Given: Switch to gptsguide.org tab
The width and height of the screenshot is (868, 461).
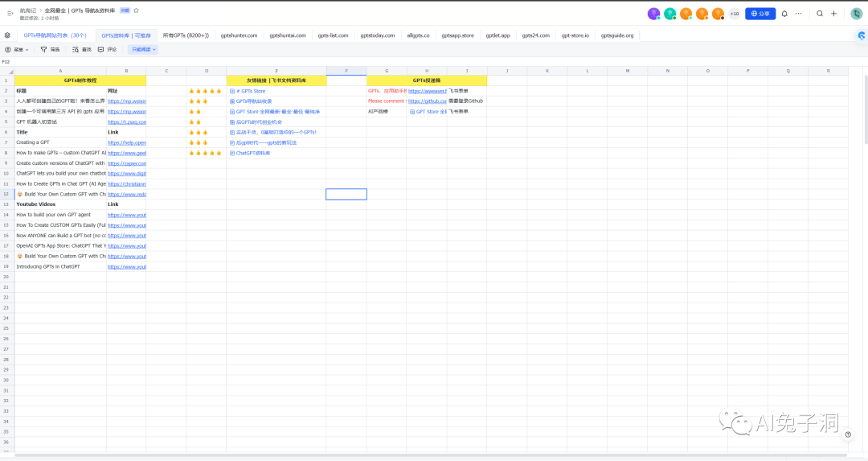Looking at the screenshot, I should coord(617,35).
